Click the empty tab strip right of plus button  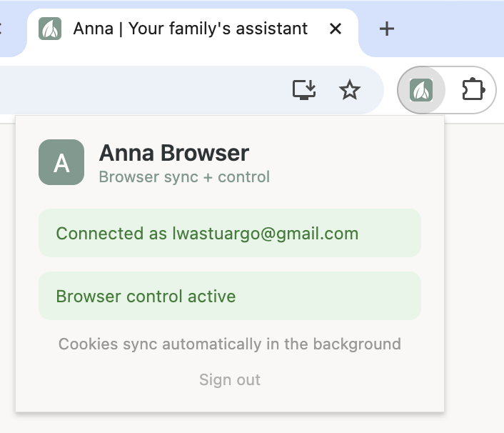coord(457,29)
